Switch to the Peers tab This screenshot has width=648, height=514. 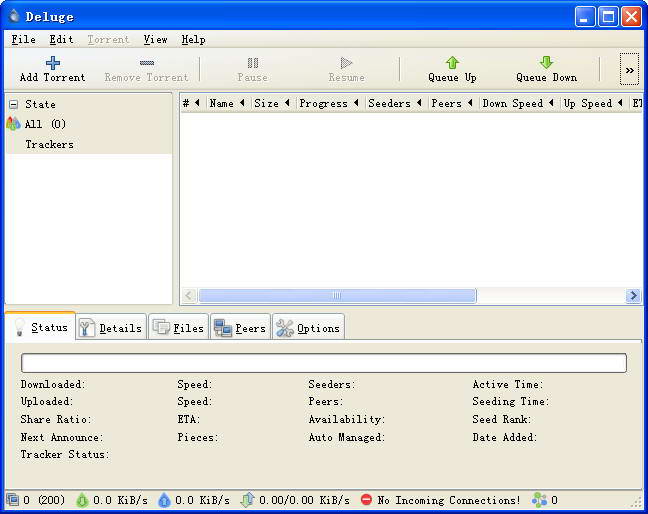pyautogui.click(x=241, y=327)
